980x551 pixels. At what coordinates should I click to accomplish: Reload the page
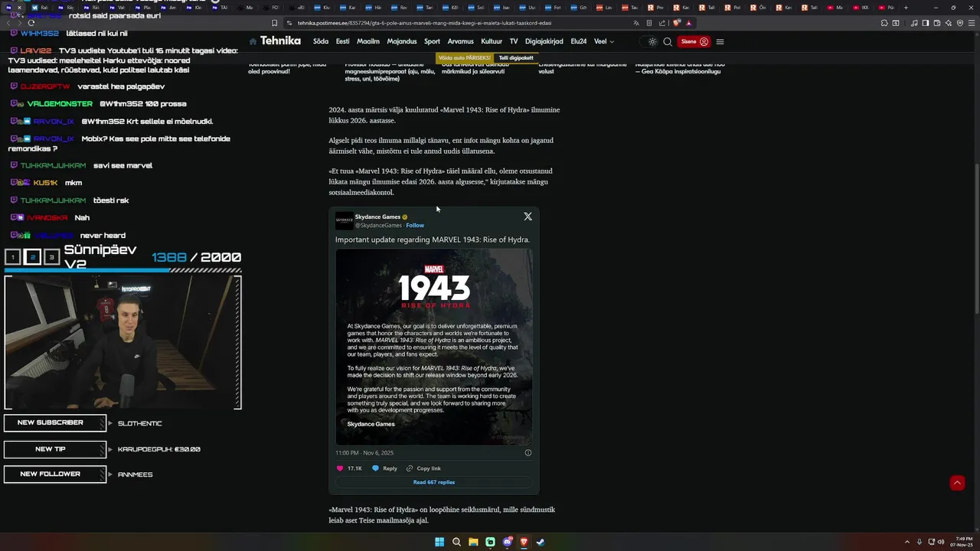coord(31,23)
